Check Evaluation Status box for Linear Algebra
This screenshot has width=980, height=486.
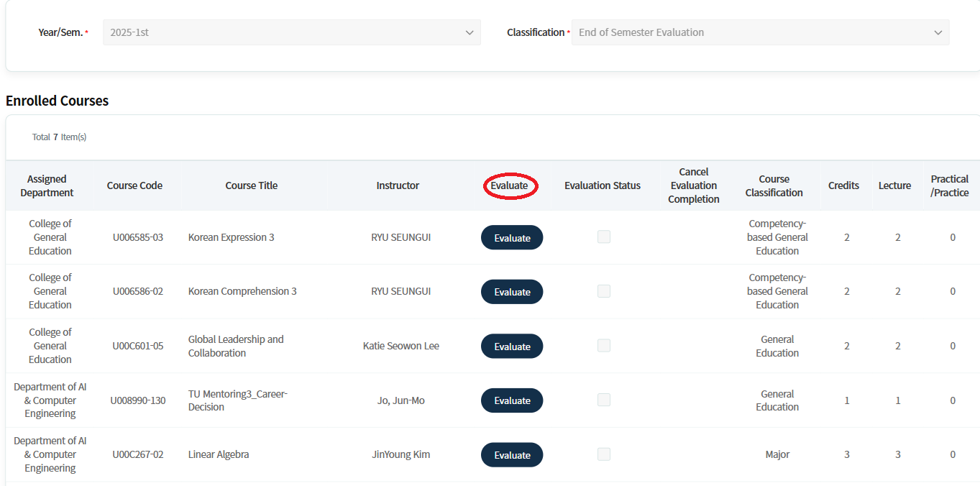604,454
